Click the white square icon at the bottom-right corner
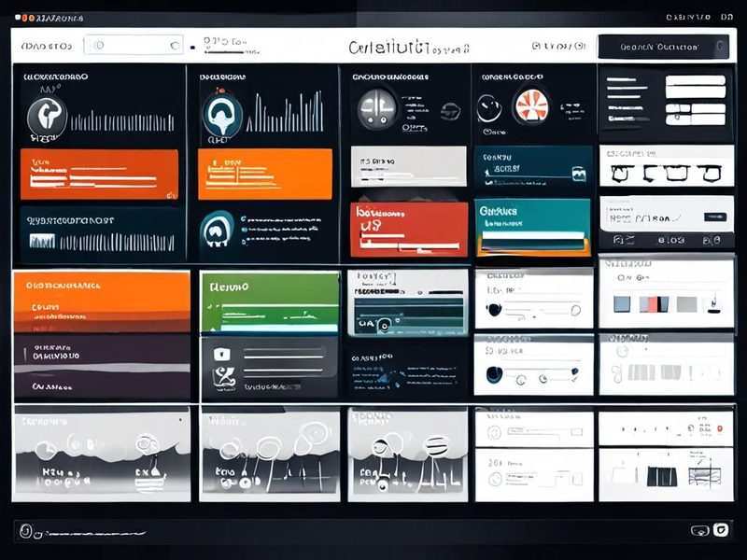Image resolution: width=747 pixels, height=560 pixels. click(x=720, y=529)
